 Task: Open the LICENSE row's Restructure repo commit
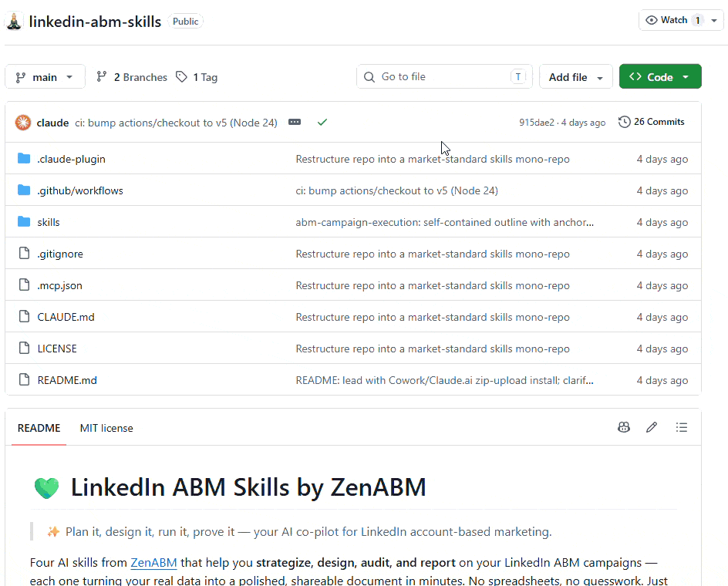[x=432, y=349]
